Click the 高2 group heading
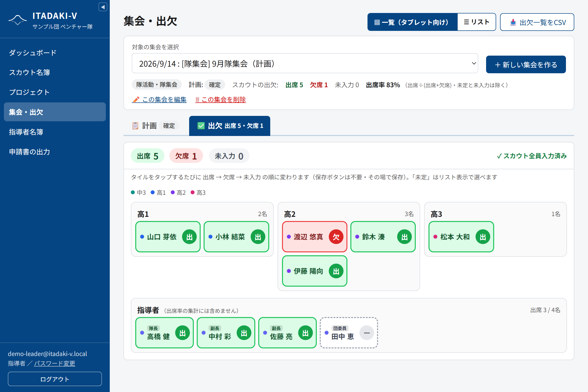The image size is (588, 392). pos(290,214)
